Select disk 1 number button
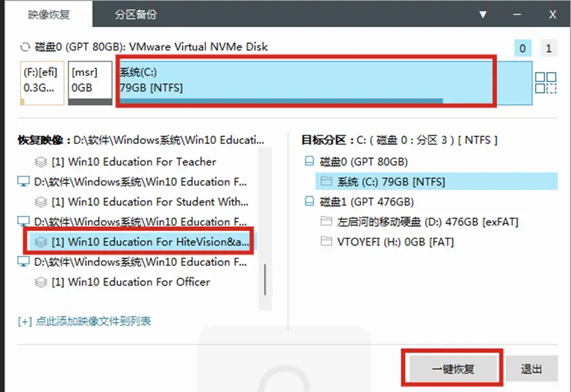This screenshot has width=571, height=392. pos(549,48)
